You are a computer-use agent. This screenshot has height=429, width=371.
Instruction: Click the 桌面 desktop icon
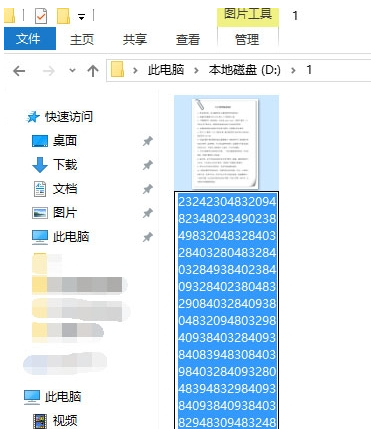(40, 141)
